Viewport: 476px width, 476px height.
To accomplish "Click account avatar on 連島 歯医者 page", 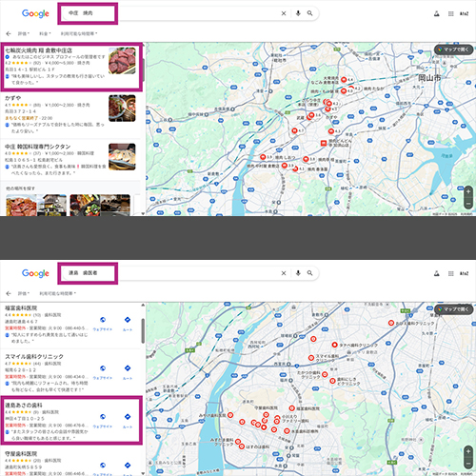I will (465, 273).
